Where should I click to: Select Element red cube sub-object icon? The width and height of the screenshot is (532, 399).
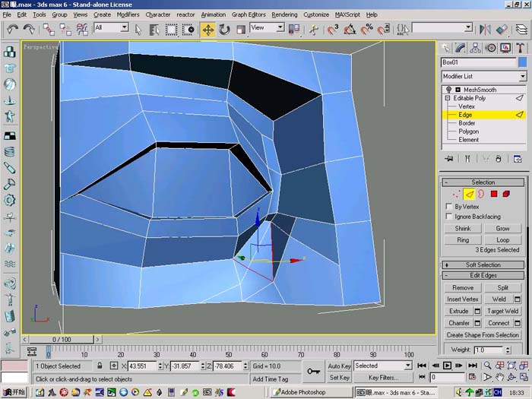(506, 194)
